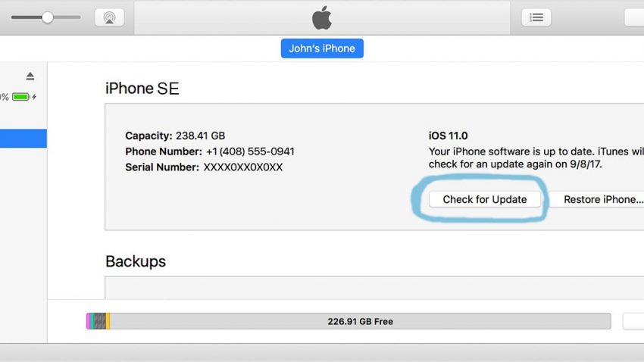
Task: Select the highlighted sidebar item
Action: pos(23,139)
